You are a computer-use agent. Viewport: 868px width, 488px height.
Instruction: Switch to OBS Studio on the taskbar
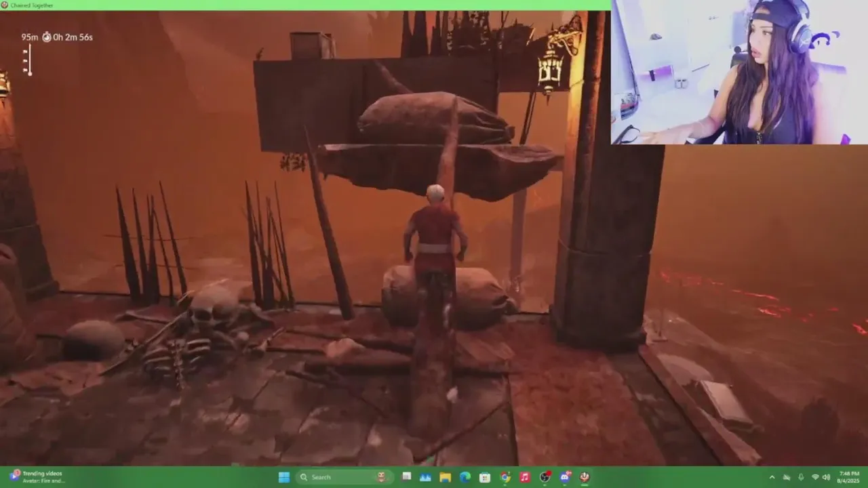[545, 477]
